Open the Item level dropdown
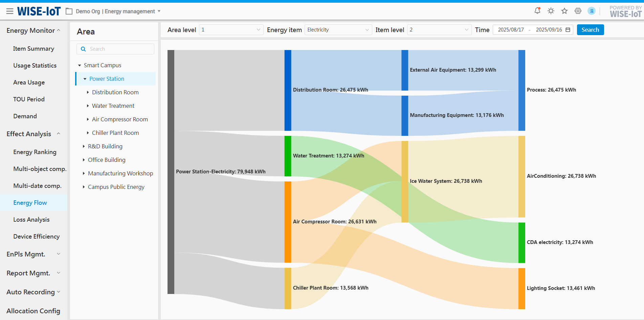Viewport: 644px width, 320px height. click(439, 30)
